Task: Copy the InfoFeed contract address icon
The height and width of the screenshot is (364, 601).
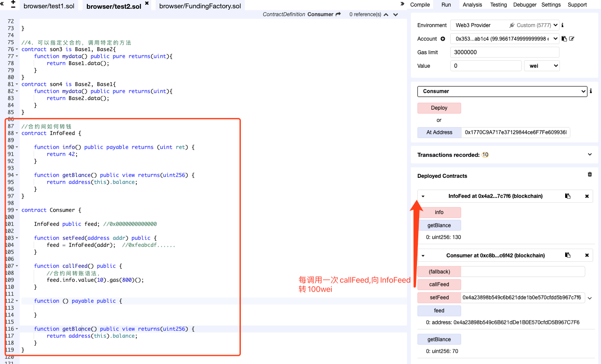Action: (x=567, y=196)
